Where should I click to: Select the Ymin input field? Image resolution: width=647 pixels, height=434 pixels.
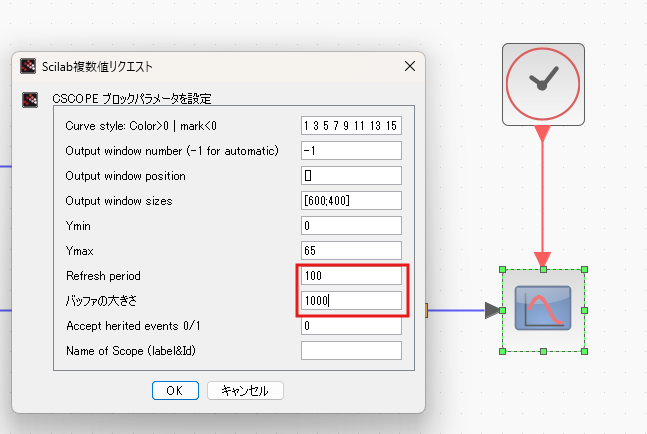point(350,225)
